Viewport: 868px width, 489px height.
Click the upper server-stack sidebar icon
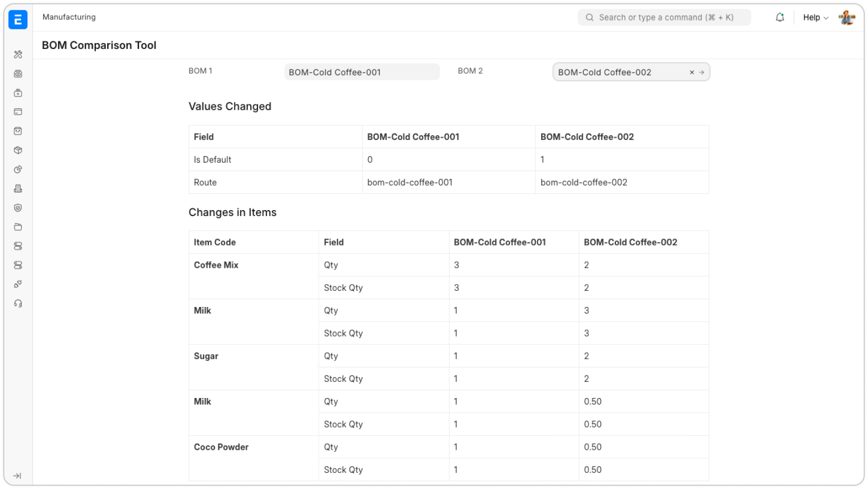tap(18, 246)
